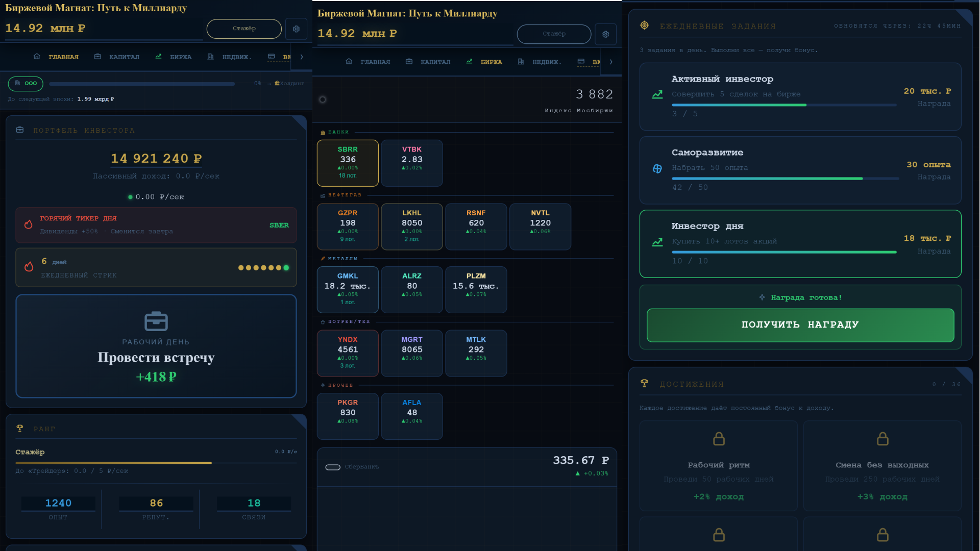Open НЕДВИЖ. tab in middle panel
Viewport: 980px width, 551px height.
click(540, 62)
